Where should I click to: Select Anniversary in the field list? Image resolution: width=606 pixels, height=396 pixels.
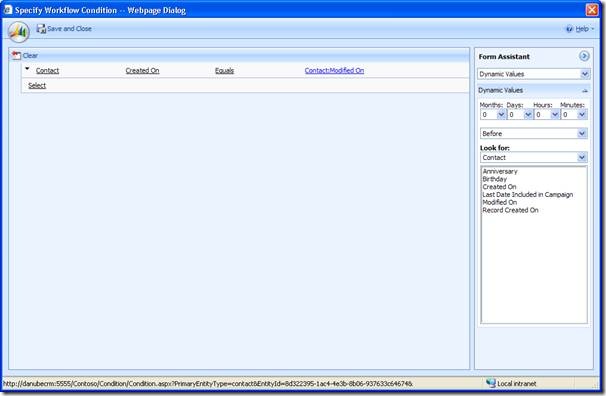click(500, 172)
